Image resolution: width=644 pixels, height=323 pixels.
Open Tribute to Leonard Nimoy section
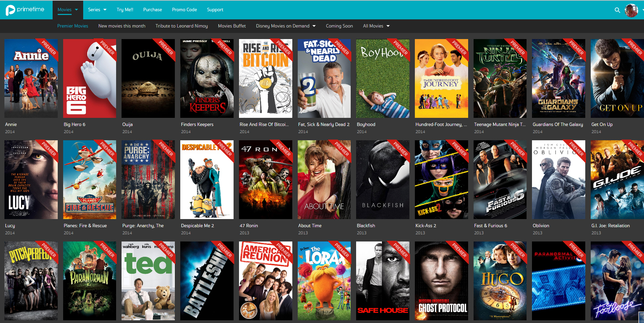point(182,26)
